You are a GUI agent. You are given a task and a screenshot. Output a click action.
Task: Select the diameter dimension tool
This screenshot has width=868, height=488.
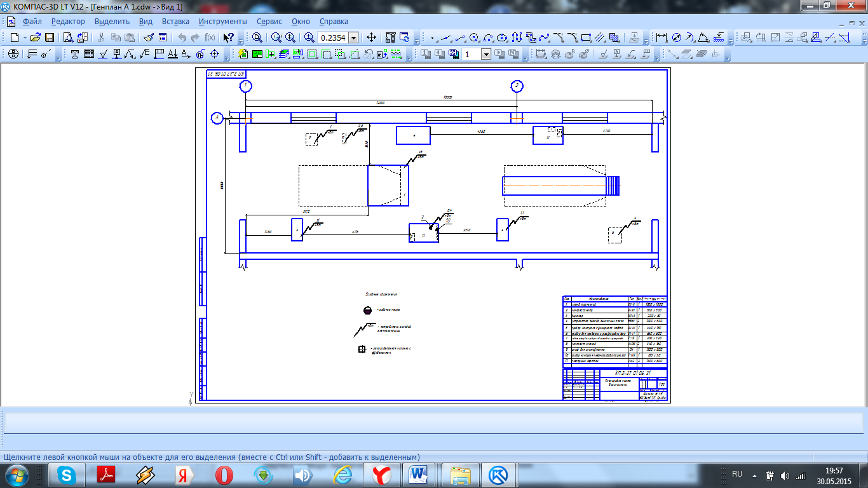[676, 37]
